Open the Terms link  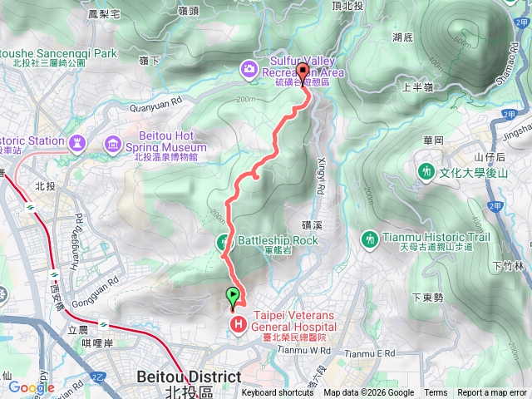click(436, 393)
